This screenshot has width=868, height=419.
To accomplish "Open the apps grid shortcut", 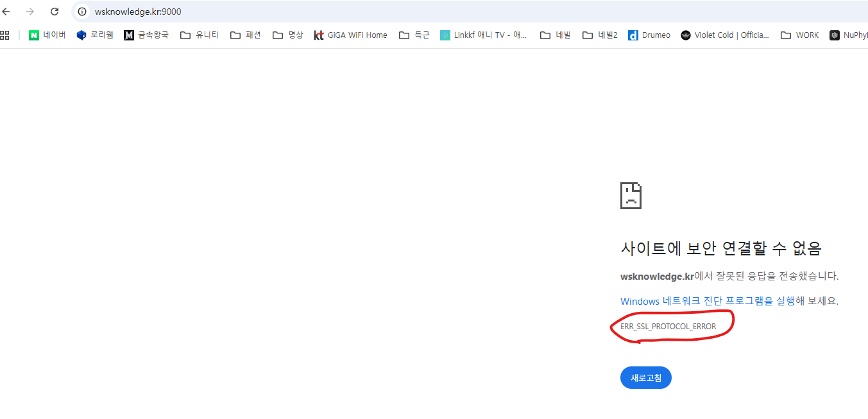I will tap(5, 35).
